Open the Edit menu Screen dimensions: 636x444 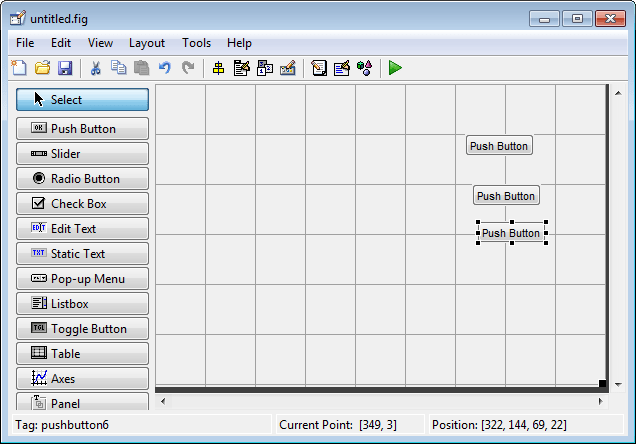tap(61, 43)
